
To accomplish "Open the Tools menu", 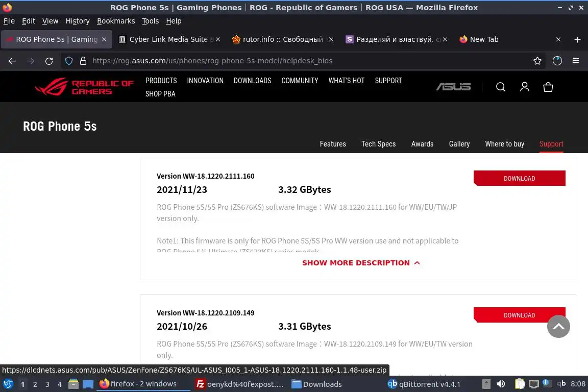I will (151, 21).
